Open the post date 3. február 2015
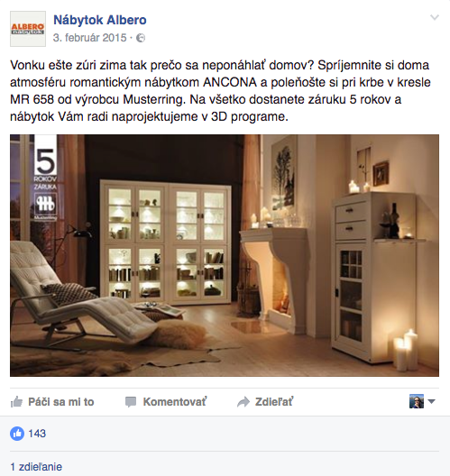This screenshot has width=450, height=476. 89,38
